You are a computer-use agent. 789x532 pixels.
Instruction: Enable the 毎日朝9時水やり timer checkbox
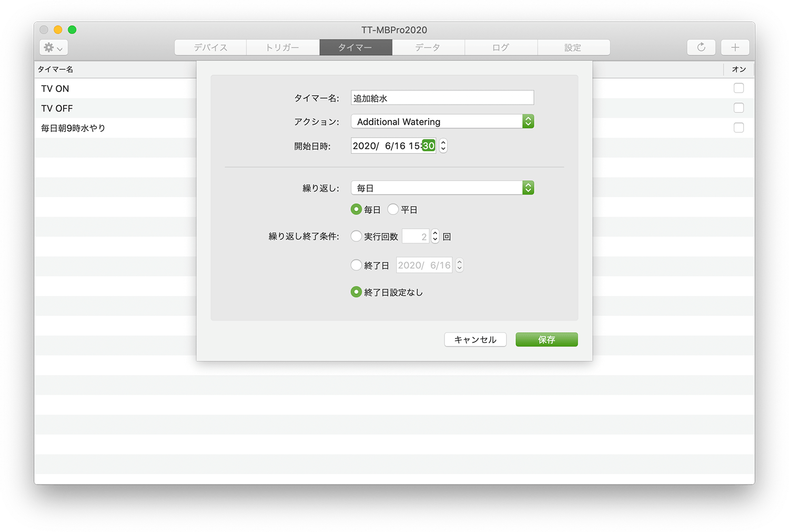coord(739,128)
